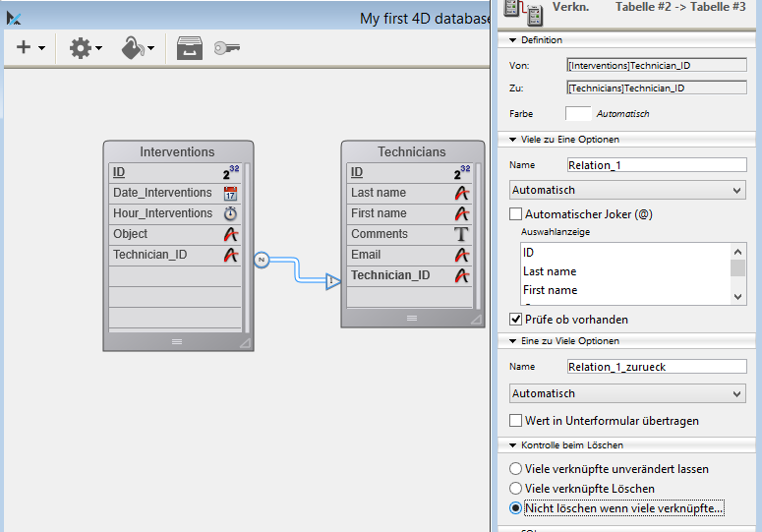Open the archive box toolbar icon
The image size is (762, 532).
pos(189,47)
